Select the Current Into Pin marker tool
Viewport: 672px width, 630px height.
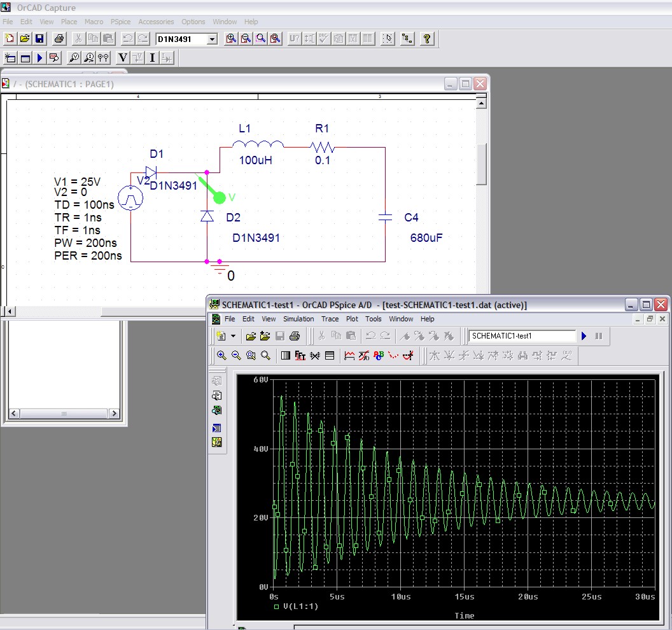(x=88, y=57)
